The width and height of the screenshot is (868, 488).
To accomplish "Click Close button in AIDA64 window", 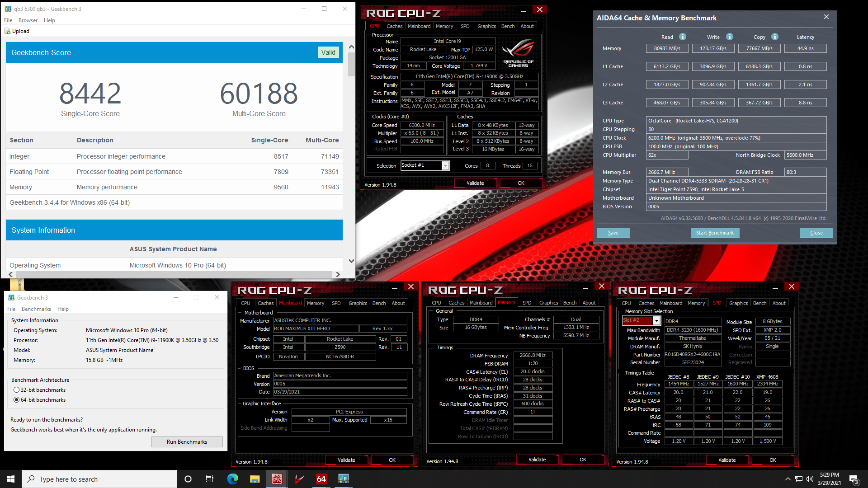I will [x=816, y=233].
